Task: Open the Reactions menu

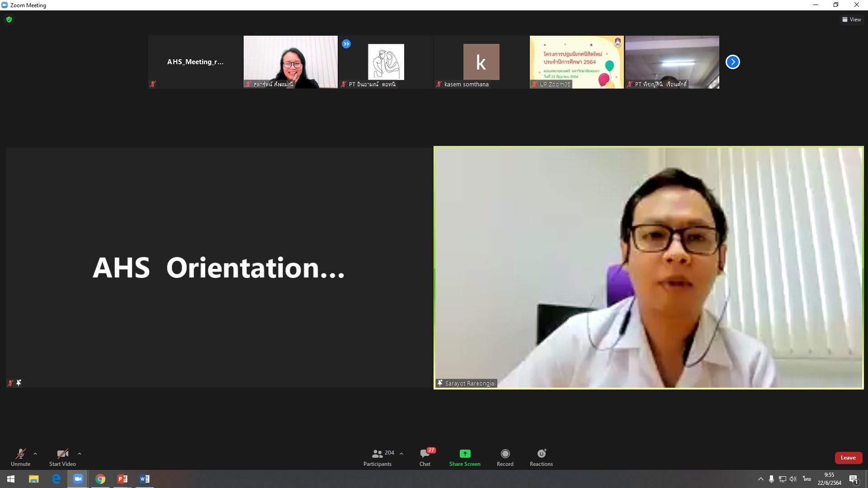Action: 541,457
